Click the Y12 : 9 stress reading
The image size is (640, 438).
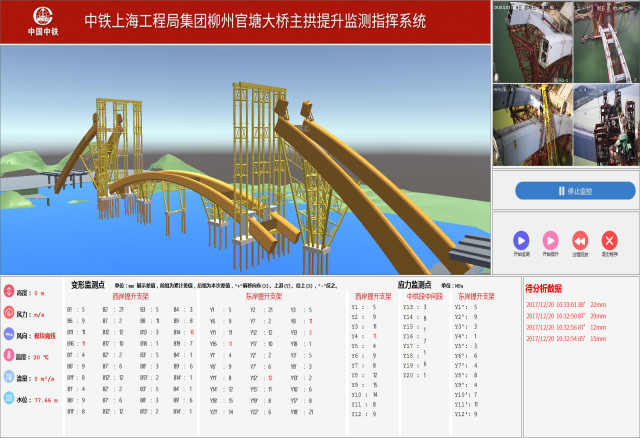(364, 414)
